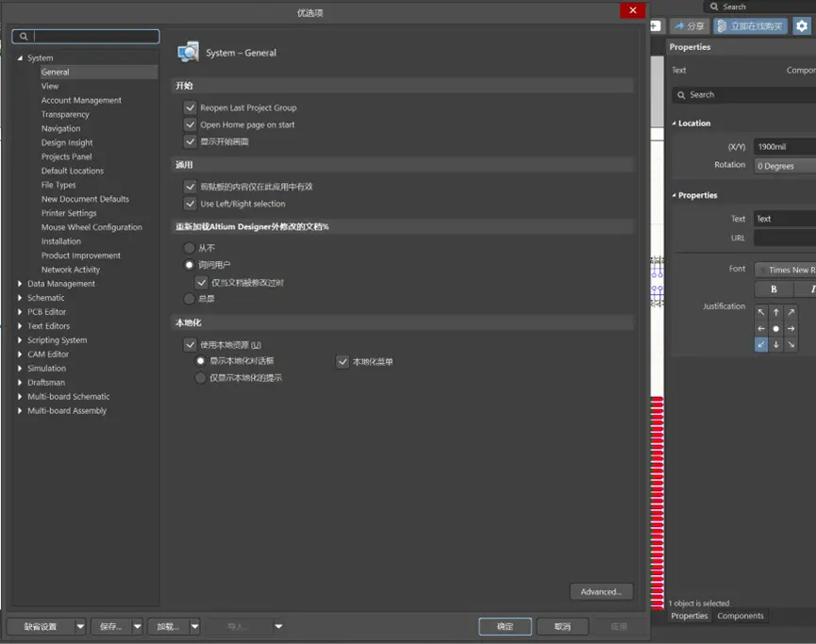Viewport: 816px width, 644px height.
Task: Collapse the System tree node
Action: (20, 58)
